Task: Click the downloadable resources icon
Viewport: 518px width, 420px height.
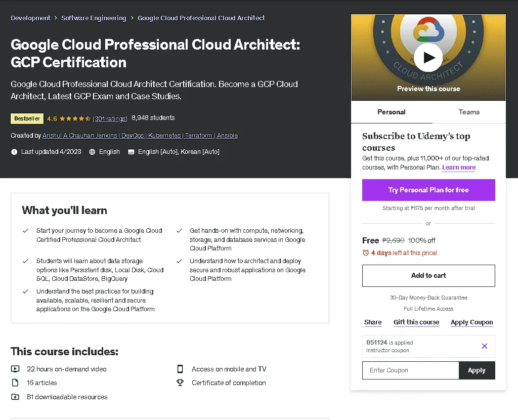Action: pos(15,397)
